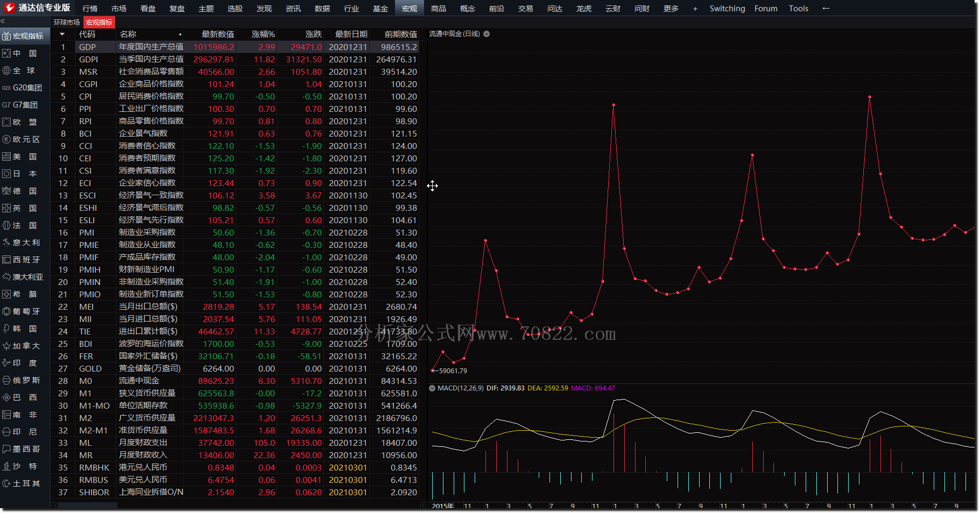The height and width of the screenshot is (513, 980).
Task: Sort by 最新数值 column header
Action: pos(217,34)
